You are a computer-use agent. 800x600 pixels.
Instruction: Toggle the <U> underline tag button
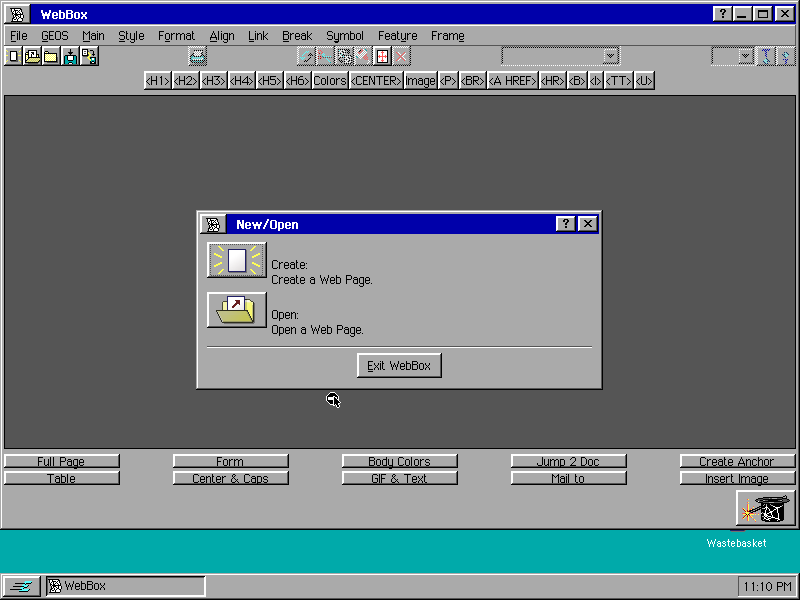pyautogui.click(x=644, y=81)
